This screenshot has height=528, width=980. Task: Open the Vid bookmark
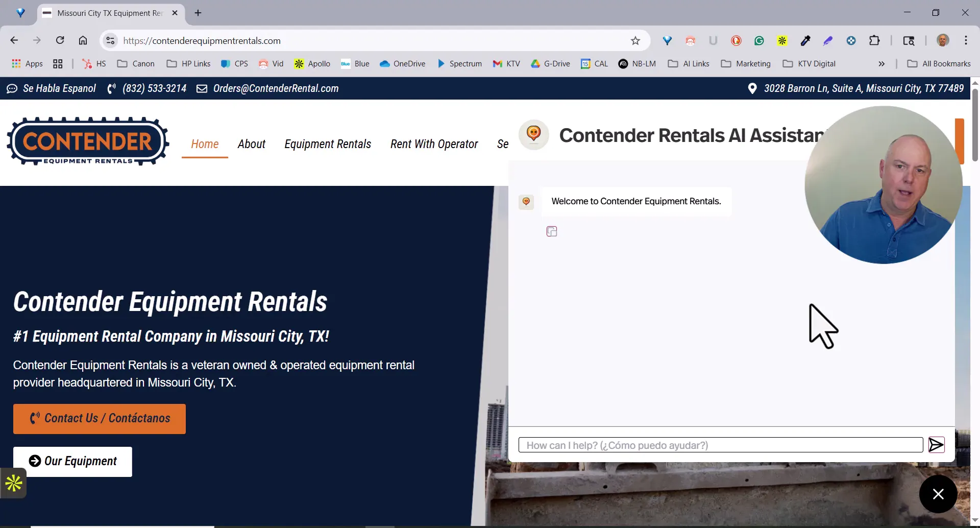[x=271, y=64]
